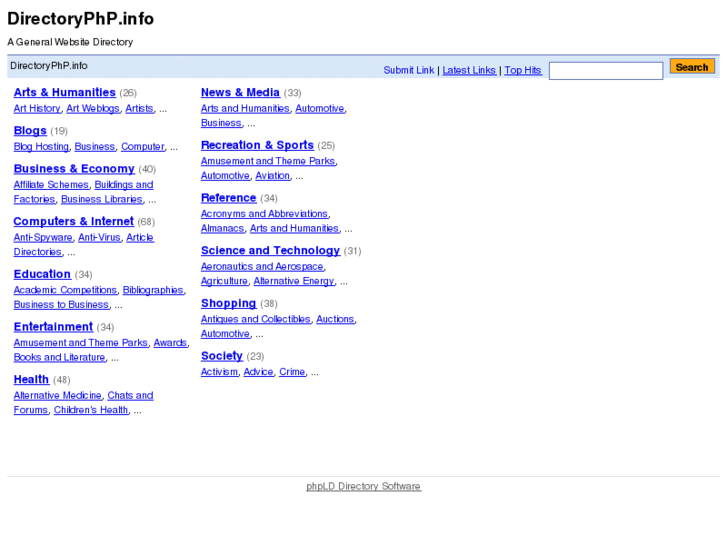727x545 pixels.
Task: Open the Art History subcategory
Action: point(37,109)
